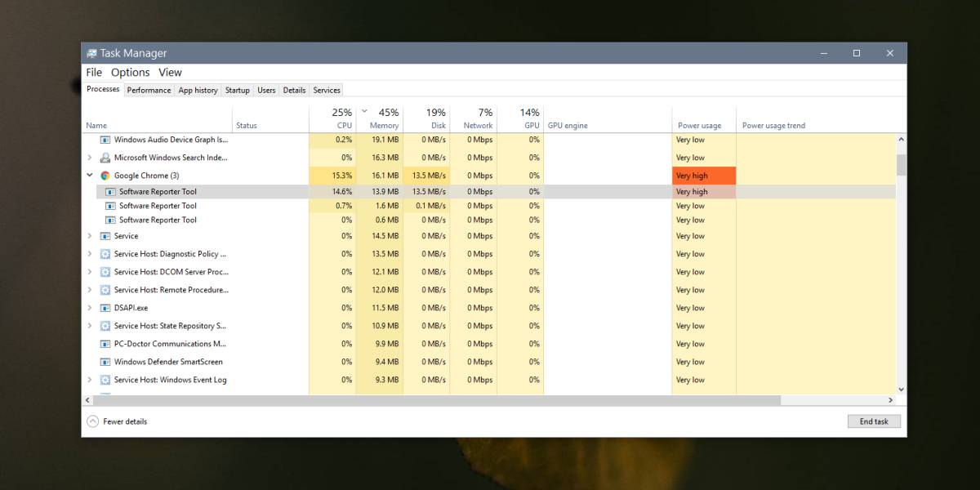This screenshot has width=980, height=490.
Task: Click the horizontal scrollbar thumb
Action: pos(437,400)
